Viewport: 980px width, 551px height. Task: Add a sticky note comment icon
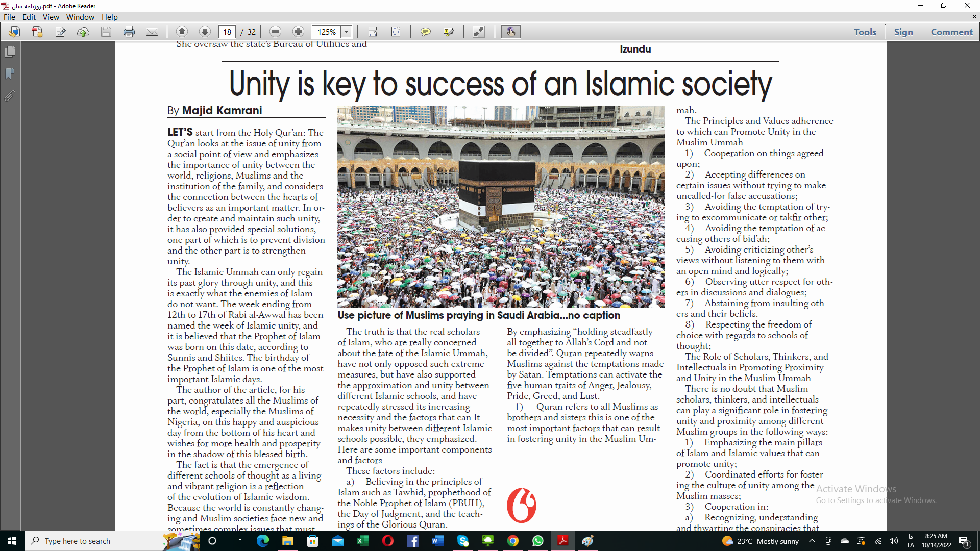click(425, 32)
